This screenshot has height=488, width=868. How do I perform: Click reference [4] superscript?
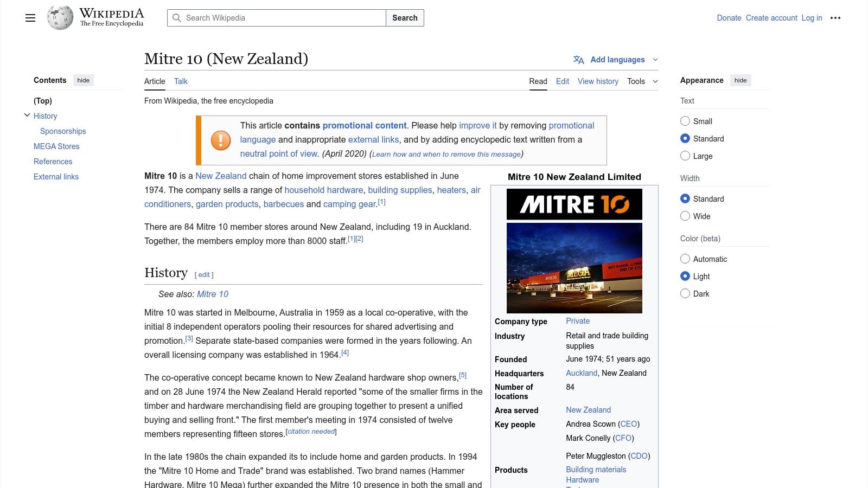[x=345, y=352]
